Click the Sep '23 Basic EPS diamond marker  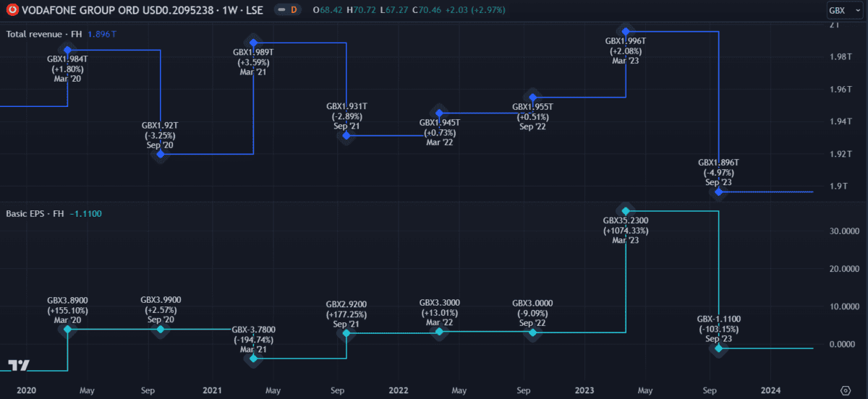pyautogui.click(x=718, y=348)
